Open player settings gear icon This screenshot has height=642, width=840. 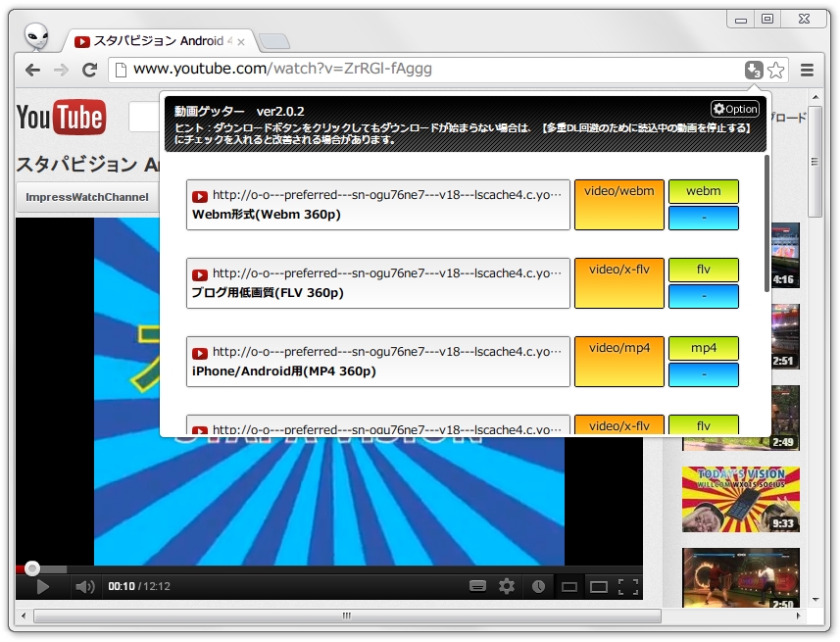[506, 586]
